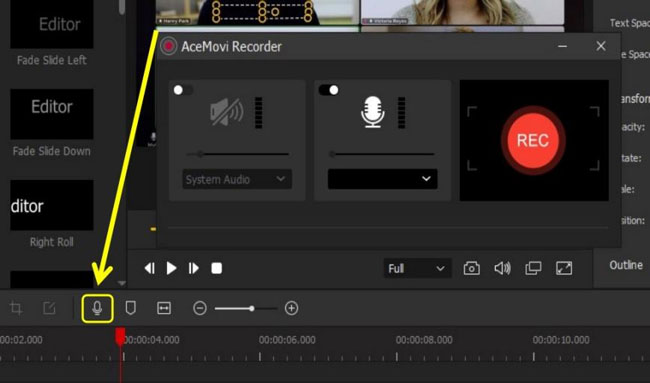Take a snapshot with the camera icon
This screenshot has width=650, height=383.
[471, 269]
